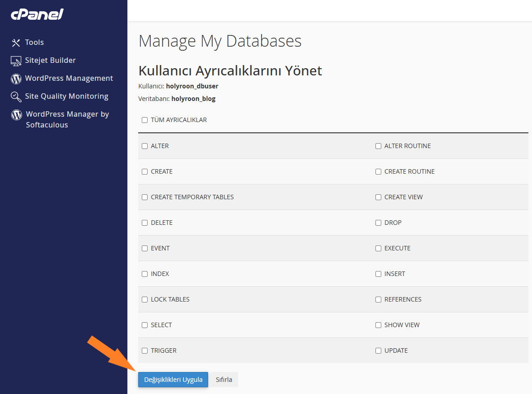Enable the CREATE ROUTINE privilege
This screenshot has width=532, height=394.
tap(378, 171)
